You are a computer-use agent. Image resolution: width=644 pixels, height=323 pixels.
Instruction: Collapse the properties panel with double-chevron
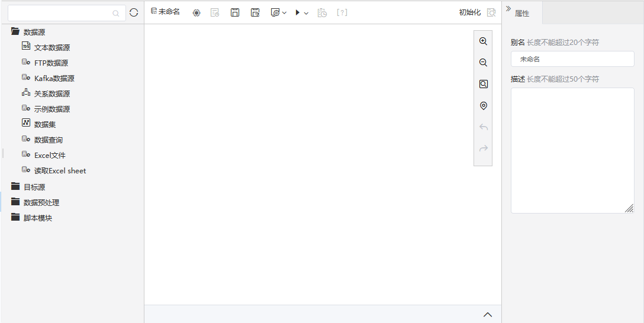(508, 8)
